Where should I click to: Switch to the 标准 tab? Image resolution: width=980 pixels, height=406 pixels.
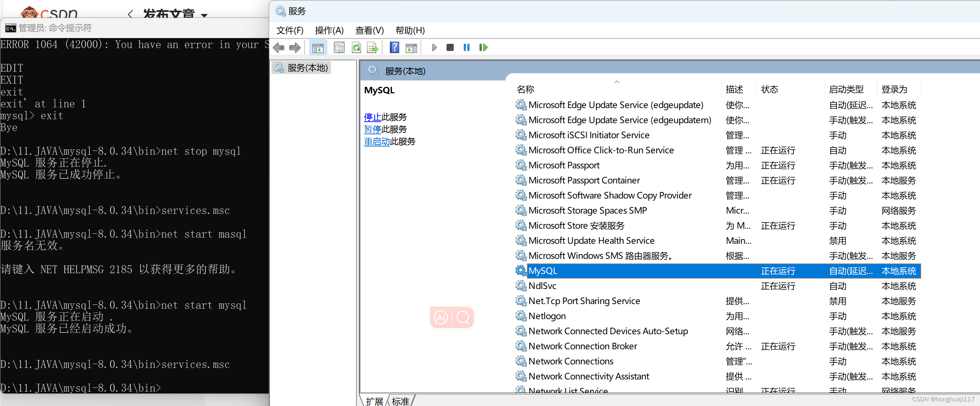(x=400, y=401)
